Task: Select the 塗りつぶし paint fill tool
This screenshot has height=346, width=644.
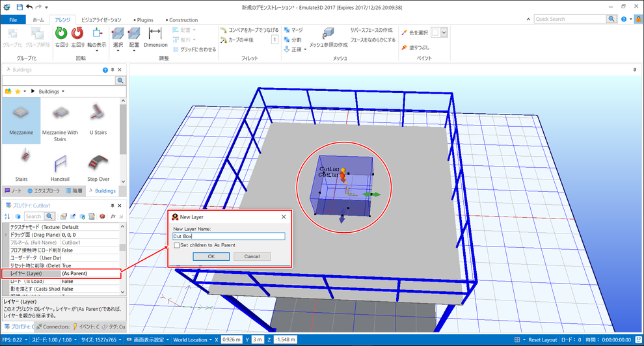Action: coord(415,47)
